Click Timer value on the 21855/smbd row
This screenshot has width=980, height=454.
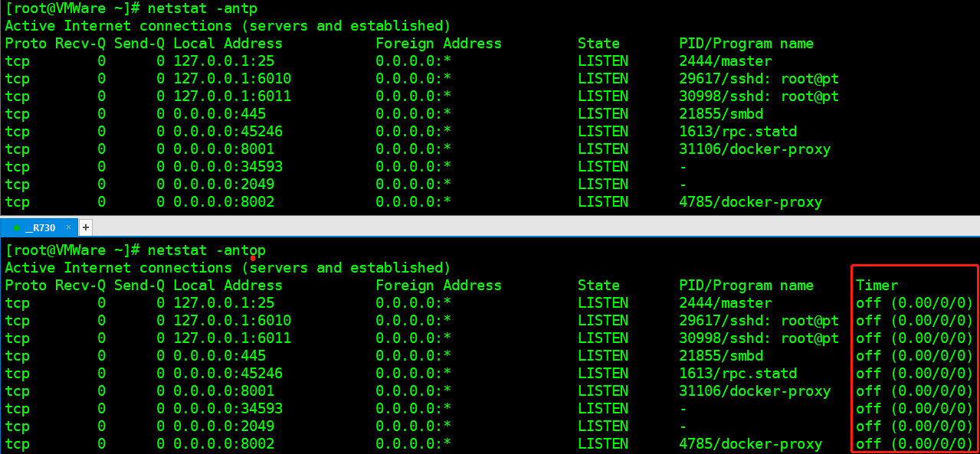tap(914, 356)
